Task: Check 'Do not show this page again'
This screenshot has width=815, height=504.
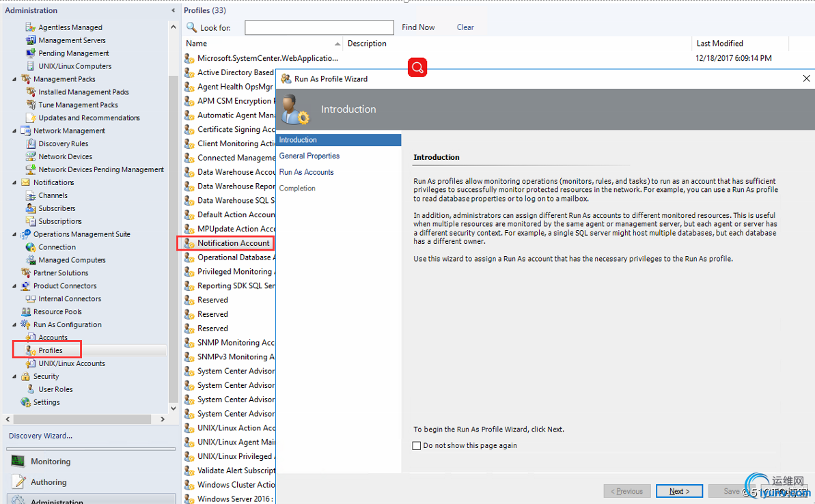Action: (x=416, y=445)
